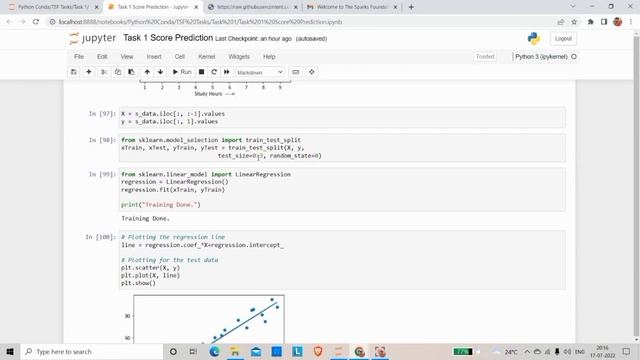Click the Jupyter logo
Viewport: 640px width, 360px height.
(93, 38)
